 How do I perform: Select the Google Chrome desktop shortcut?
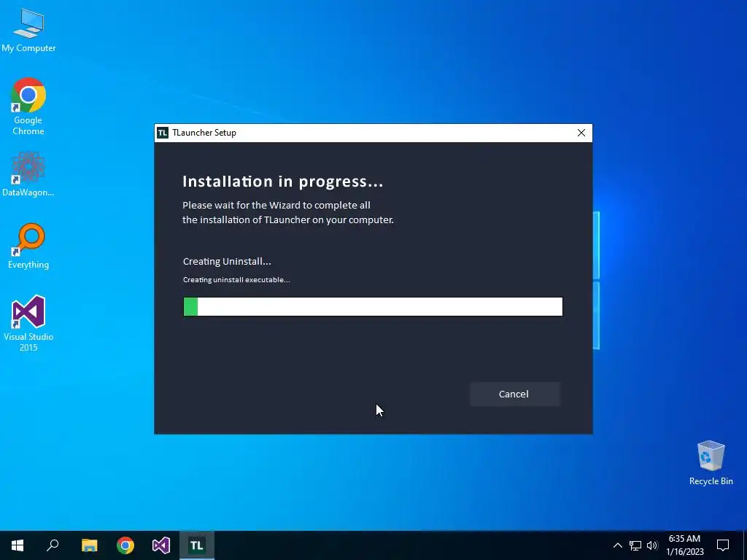(28, 106)
